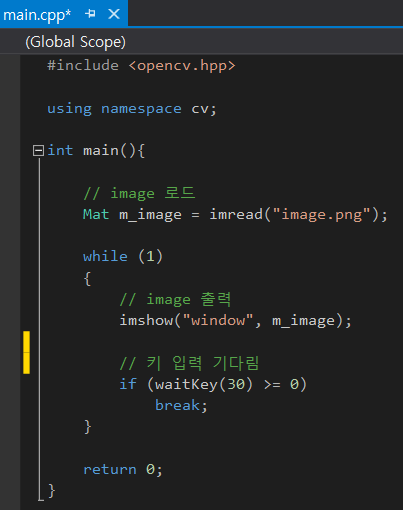Click the 'int main(){' text
This screenshot has height=510, width=403.
coord(96,151)
